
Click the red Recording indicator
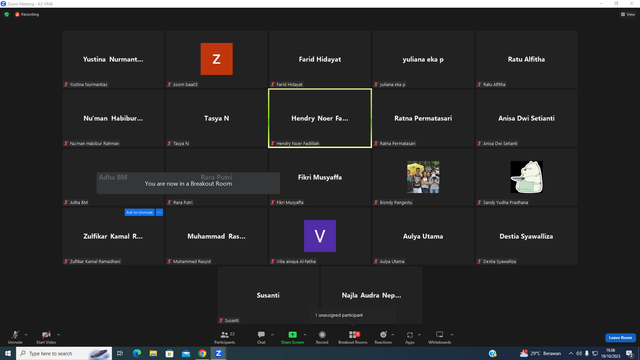coord(27,14)
